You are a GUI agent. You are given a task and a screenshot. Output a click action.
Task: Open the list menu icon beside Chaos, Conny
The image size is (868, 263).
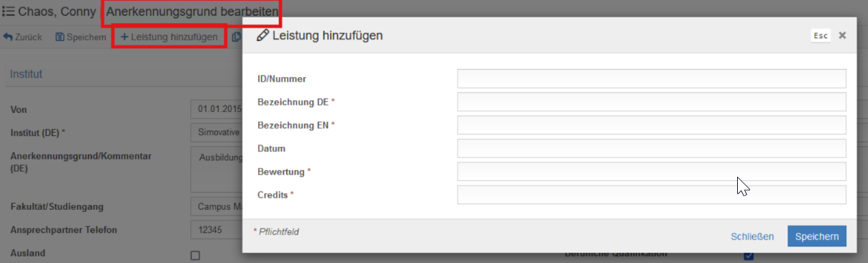pos(9,12)
